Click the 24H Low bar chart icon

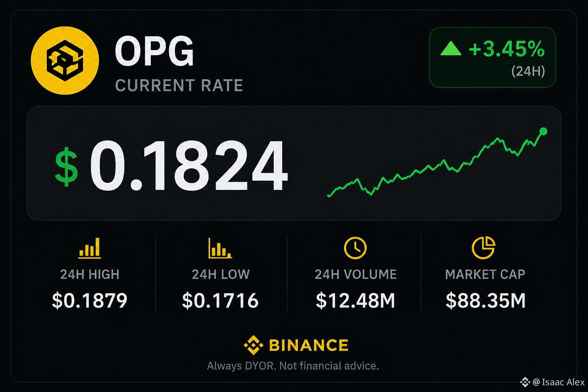(x=220, y=248)
